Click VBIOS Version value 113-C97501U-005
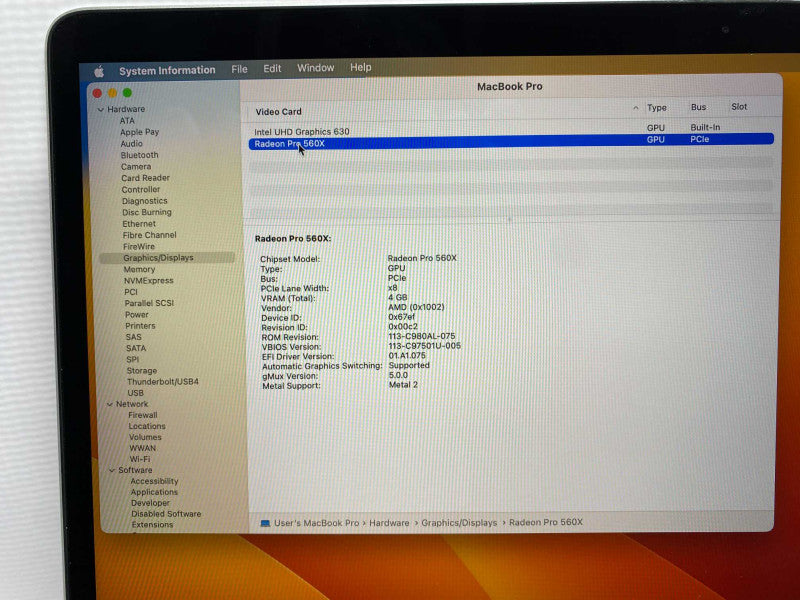The width and height of the screenshot is (800, 600). 424,346
